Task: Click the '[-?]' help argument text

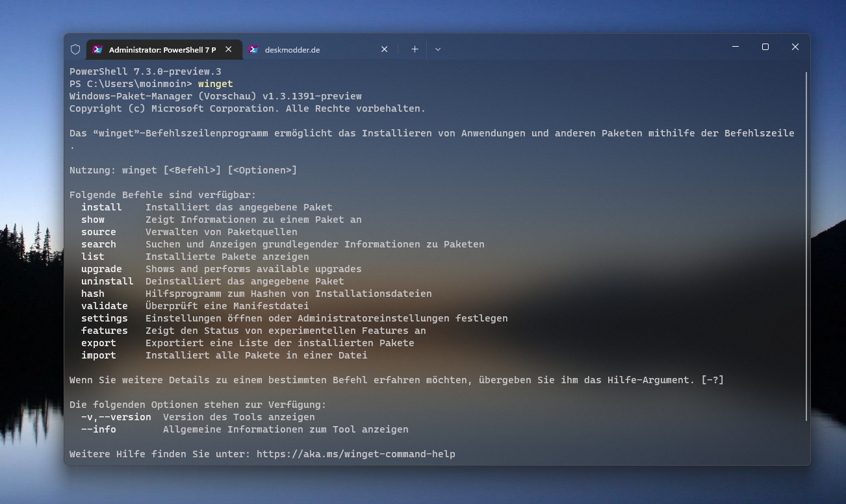Action: pos(712,380)
